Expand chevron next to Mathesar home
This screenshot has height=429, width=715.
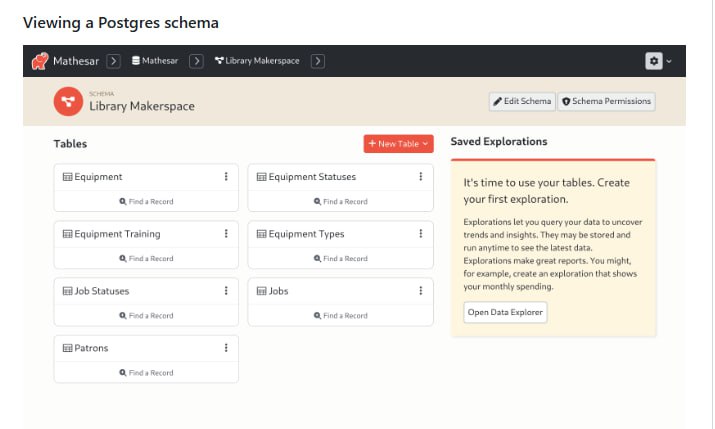tap(114, 61)
